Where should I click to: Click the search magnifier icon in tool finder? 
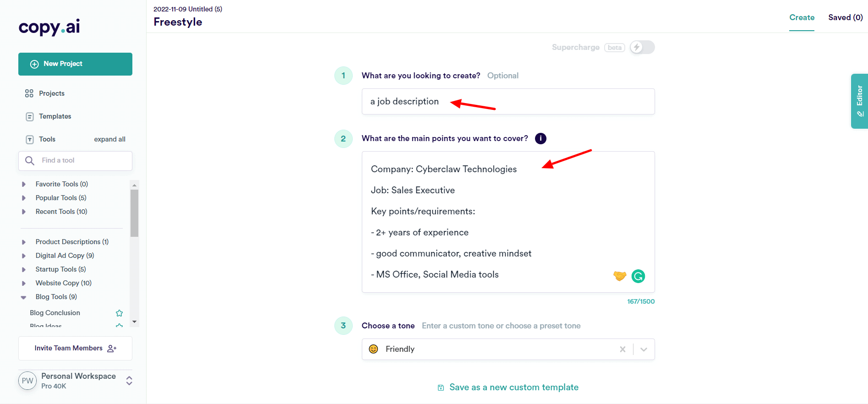pyautogui.click(x=30, y=160)
